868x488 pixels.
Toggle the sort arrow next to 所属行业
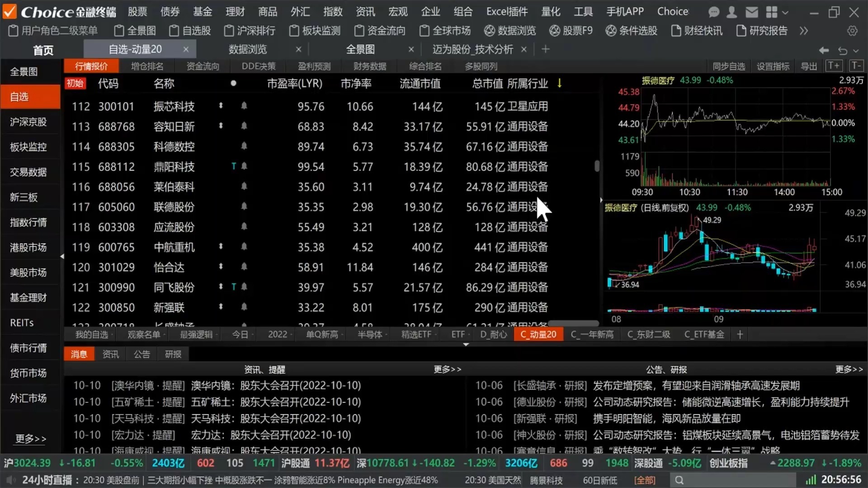coord(559,84)
